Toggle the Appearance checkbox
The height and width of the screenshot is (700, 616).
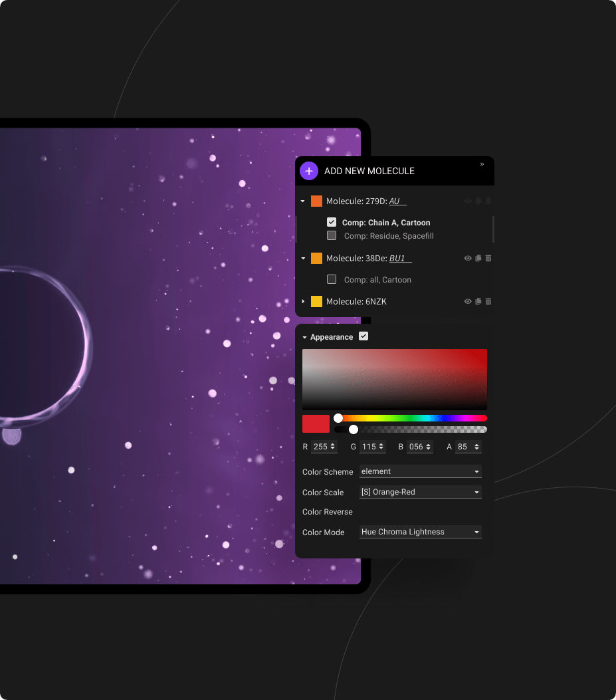363,336
